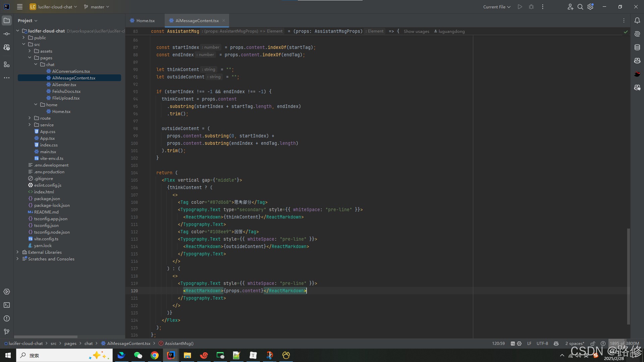Click the Run button in toolbar

[520, 7]
